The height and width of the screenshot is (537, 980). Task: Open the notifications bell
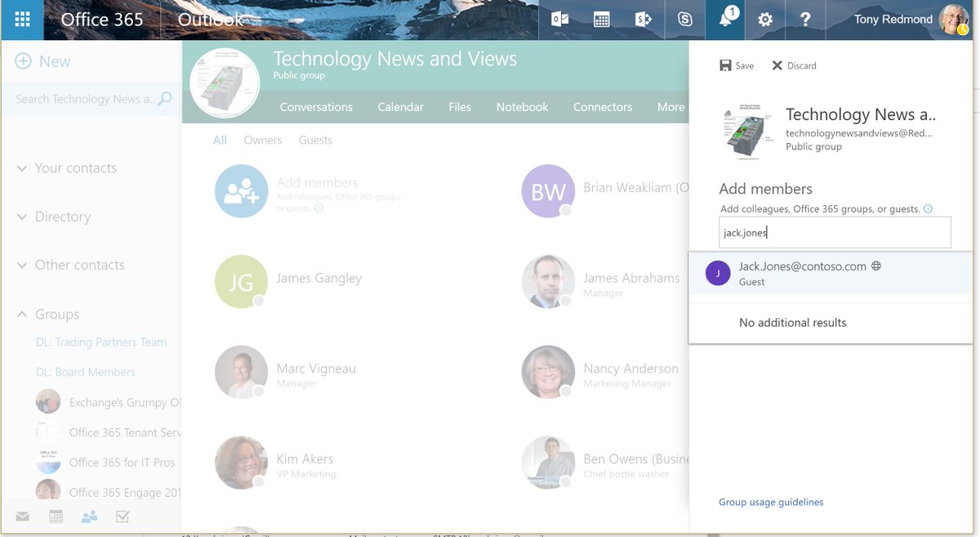tap(725, 20)
